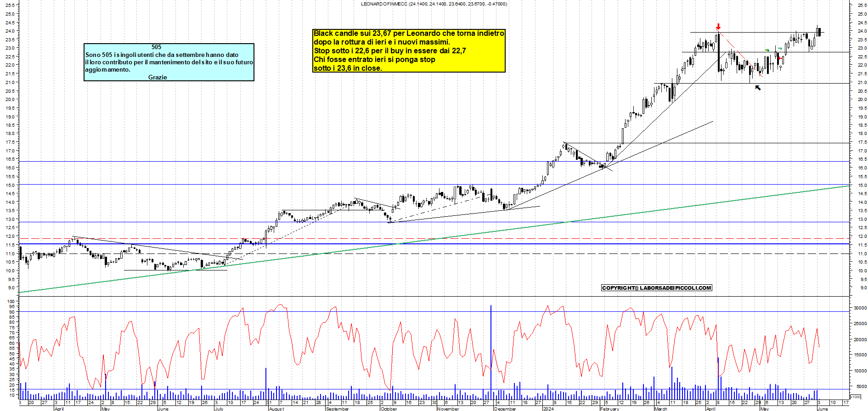
Task: Click the red down arrow above the April high
Action: [718, 27]
